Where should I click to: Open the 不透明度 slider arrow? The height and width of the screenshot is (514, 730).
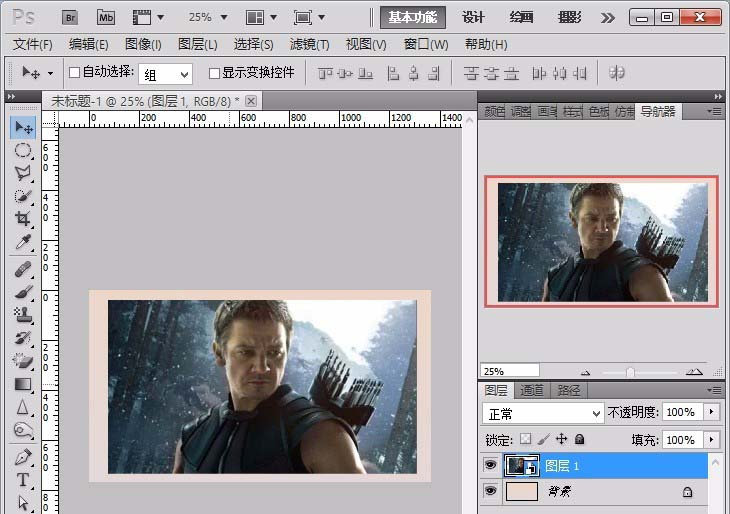point(711,412)
